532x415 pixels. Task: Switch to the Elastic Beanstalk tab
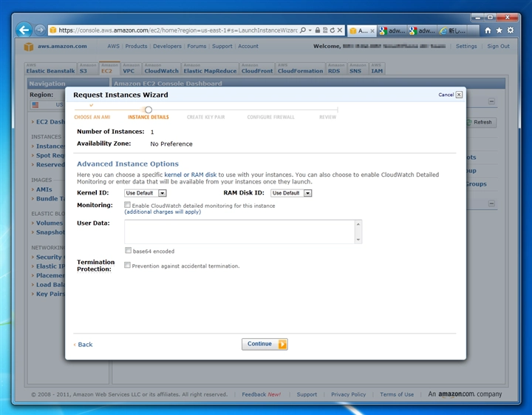click(50, 69)
